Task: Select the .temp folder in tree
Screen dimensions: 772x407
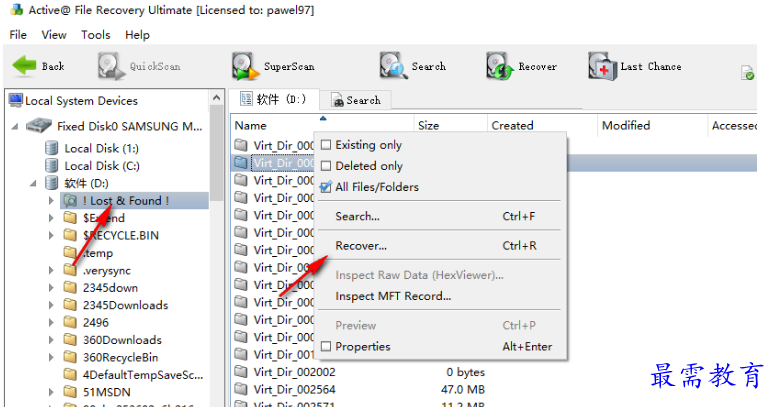Action: pyautogui.click(x=97, y=253)
